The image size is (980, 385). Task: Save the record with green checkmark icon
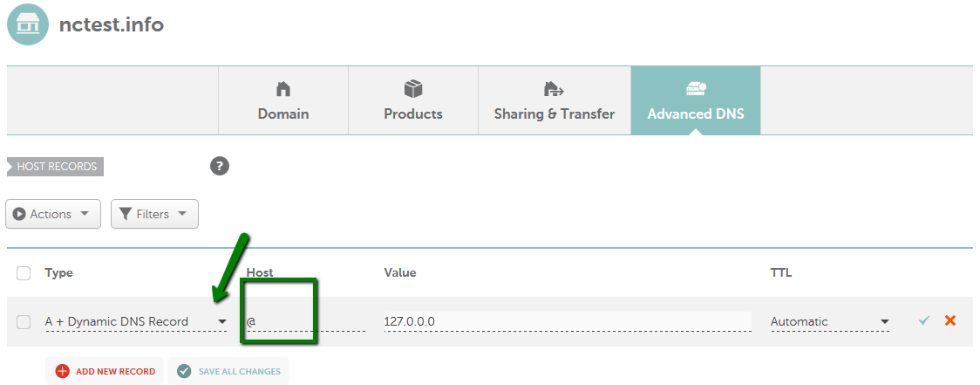tap(924, 320)
